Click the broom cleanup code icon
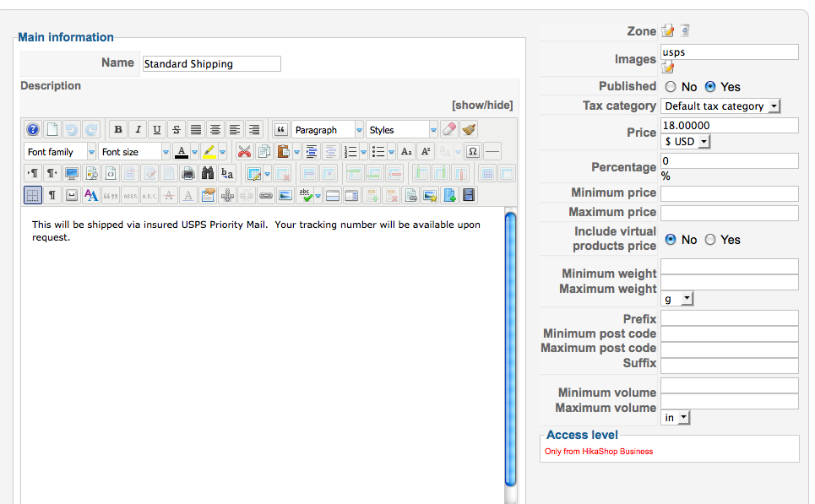 tap(469, 129)
